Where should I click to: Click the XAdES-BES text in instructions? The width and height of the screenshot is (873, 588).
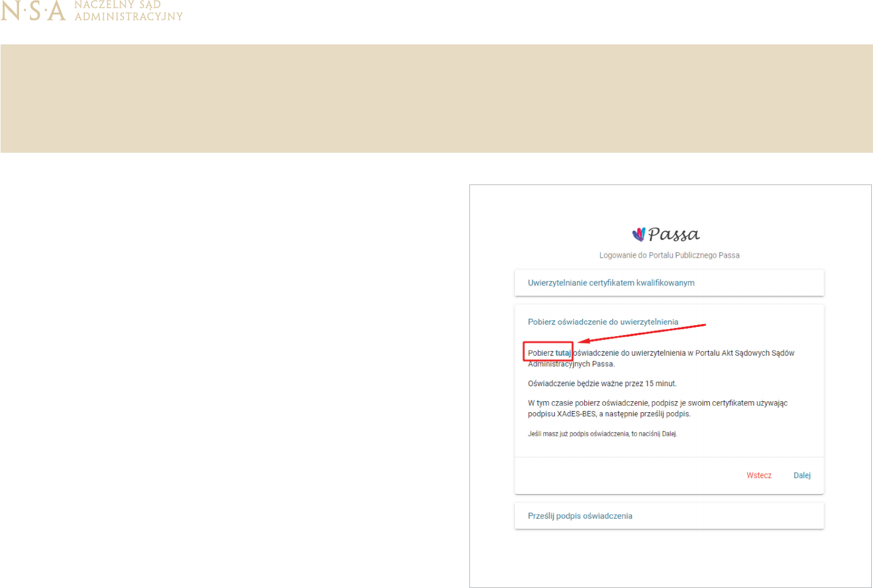[x=576, y=414]
